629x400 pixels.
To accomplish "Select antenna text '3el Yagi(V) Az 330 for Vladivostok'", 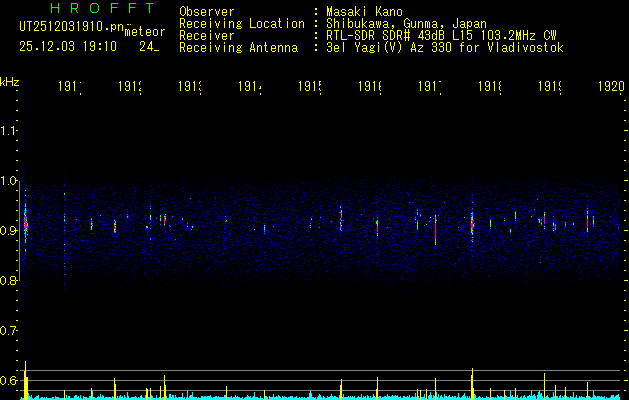I will [x=445, y=48].
